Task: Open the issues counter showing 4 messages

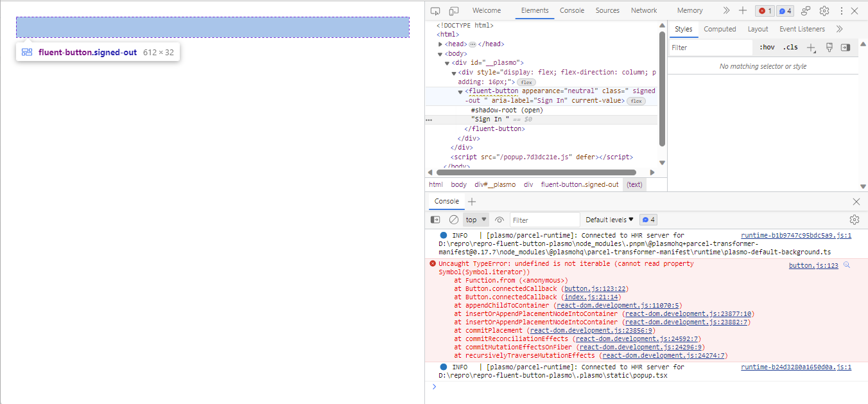Action: click(785, 10)
